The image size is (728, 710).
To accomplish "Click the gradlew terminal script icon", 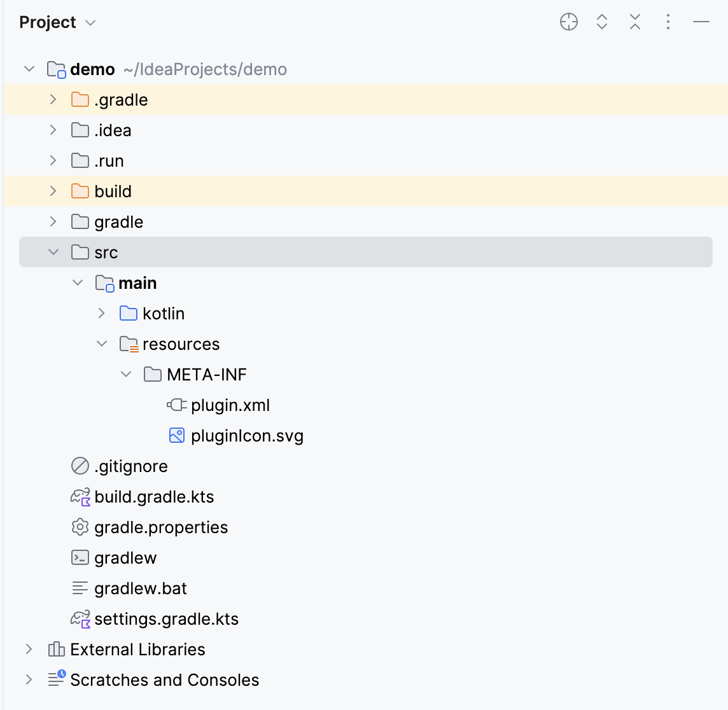I will coord(80,557).
